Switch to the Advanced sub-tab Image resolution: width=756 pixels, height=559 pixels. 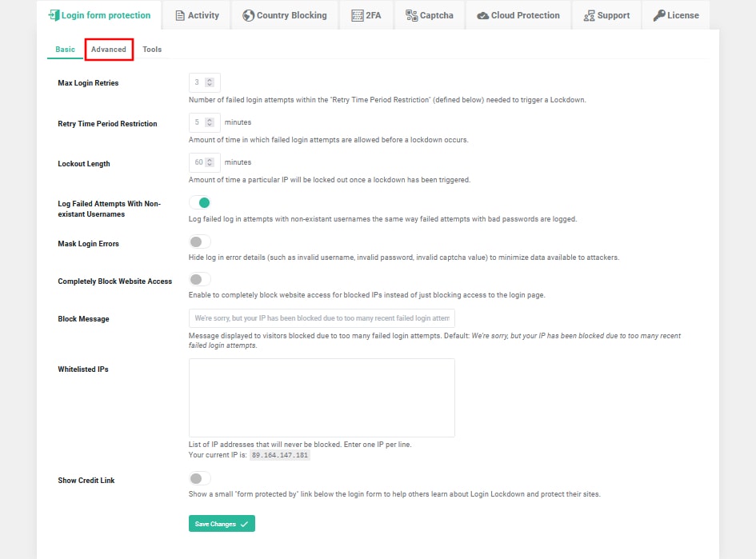pos(109,49)
